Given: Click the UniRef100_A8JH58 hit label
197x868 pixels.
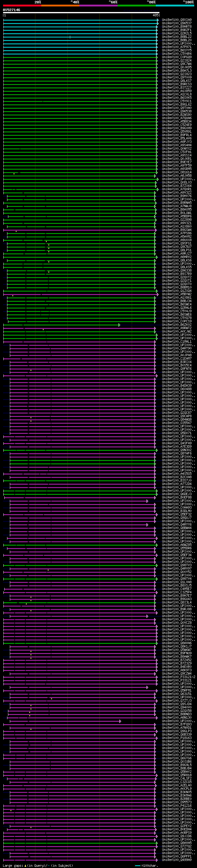Looking at the screenshot, I should 177,176.
